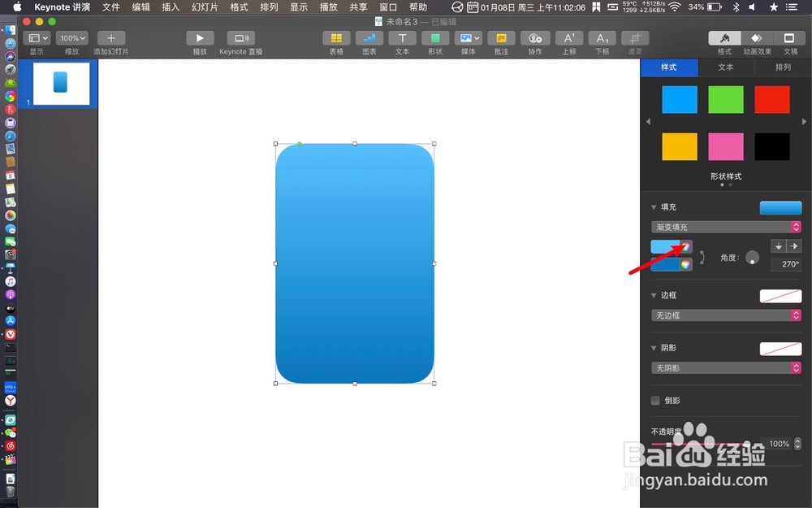Open the 格式 (Format) inspector
The image size is (812, 508).
pyautogui.click(x=724, y=38)
